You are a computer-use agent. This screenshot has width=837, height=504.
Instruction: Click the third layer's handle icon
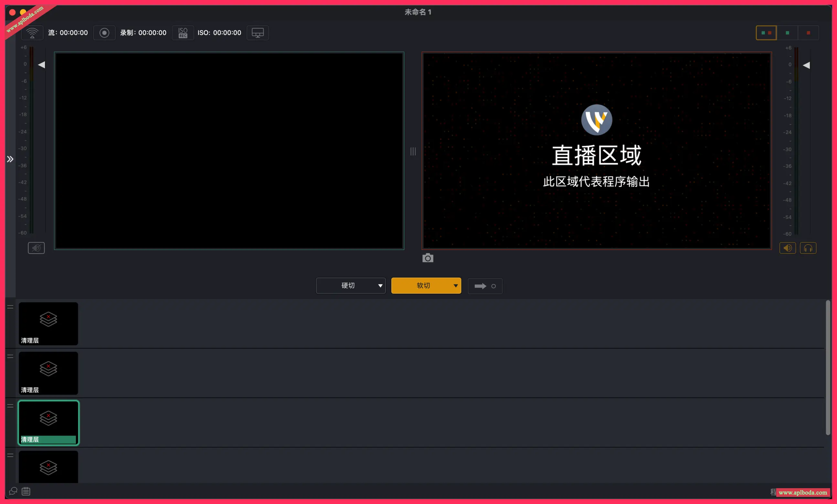tap(10, 406)
